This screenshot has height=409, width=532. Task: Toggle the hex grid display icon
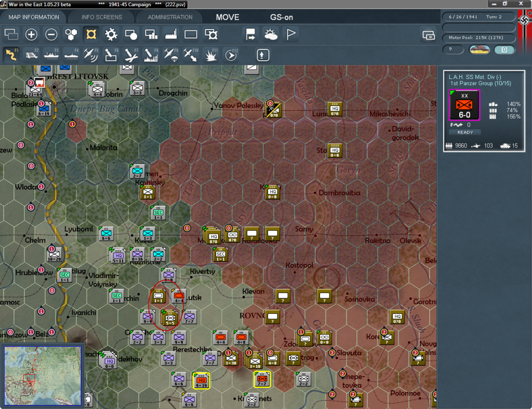click(71, 34)
